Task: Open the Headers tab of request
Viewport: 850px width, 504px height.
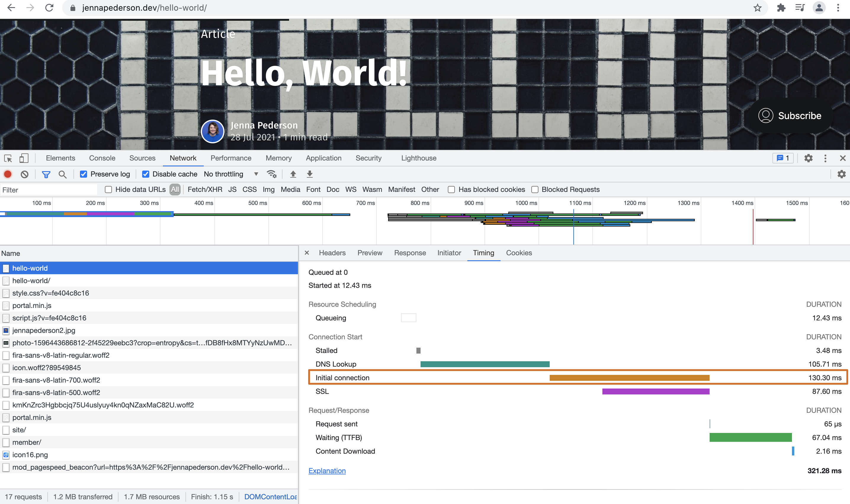Action: point(332,253)
